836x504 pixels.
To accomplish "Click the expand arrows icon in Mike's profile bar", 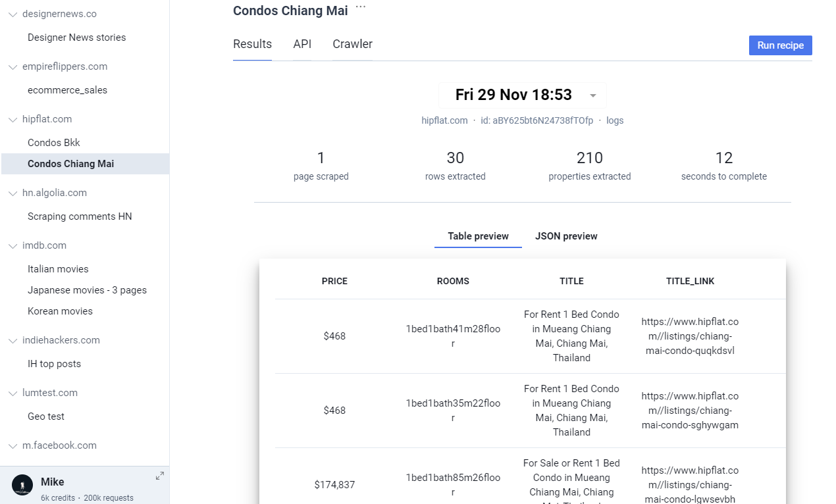I will (x=160, y=476).
